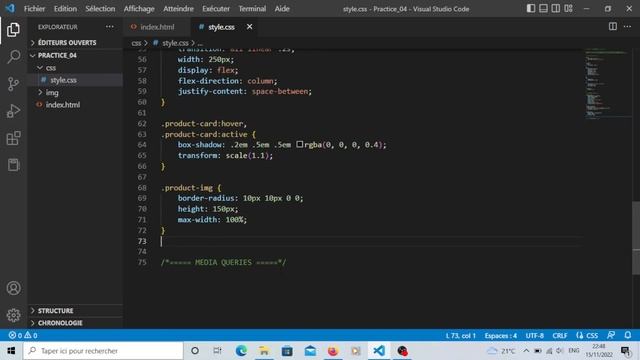The image size is (640, 360).
Task: Open the rgba color swatch picker
Action: 300,144
